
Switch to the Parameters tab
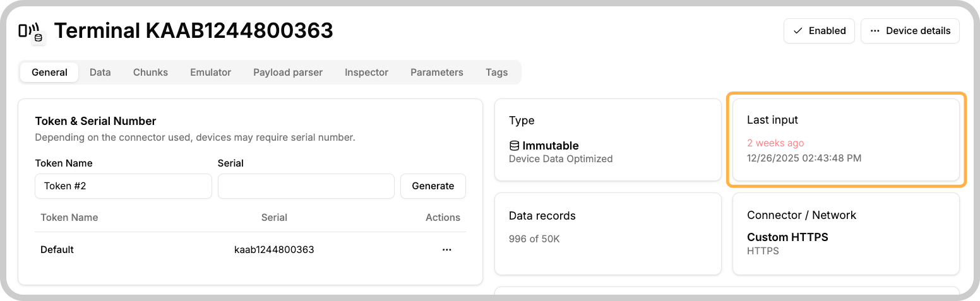click(x=437, y=73)
